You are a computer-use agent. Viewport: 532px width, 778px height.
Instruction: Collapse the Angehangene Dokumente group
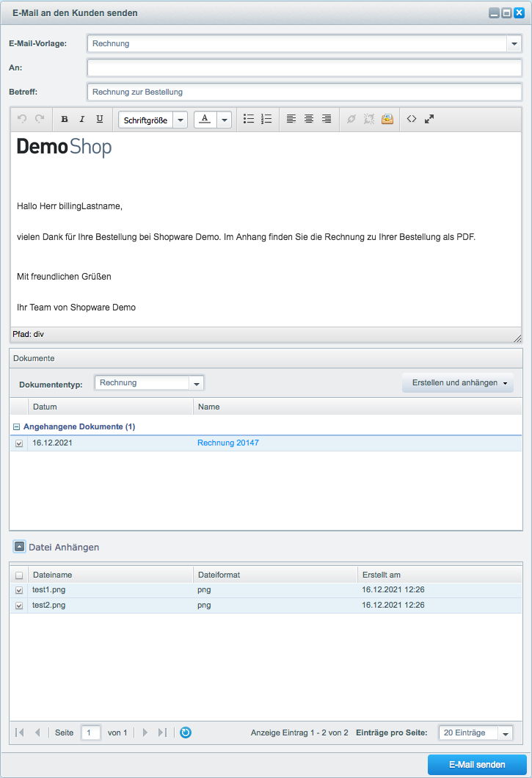tap(16, 426)
